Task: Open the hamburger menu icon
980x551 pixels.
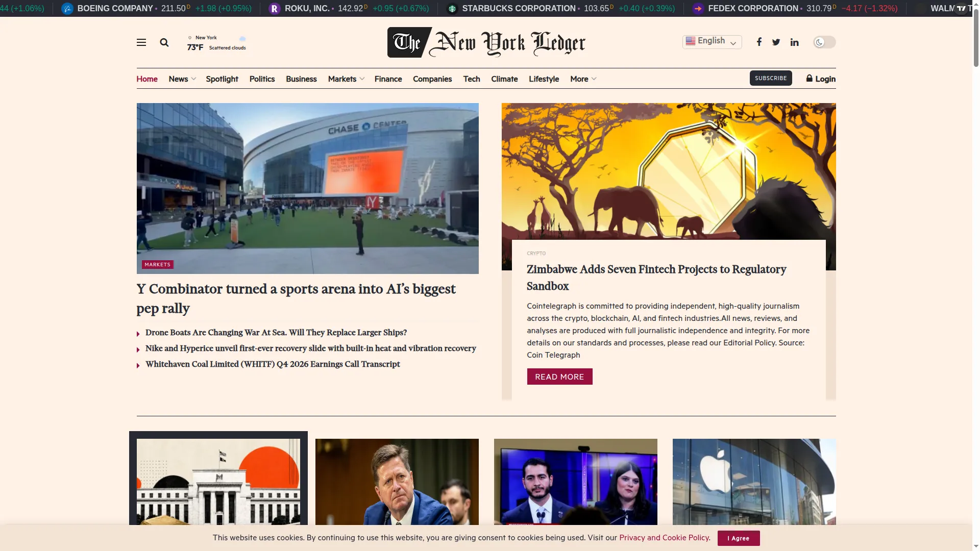Action: click(141, 42)
